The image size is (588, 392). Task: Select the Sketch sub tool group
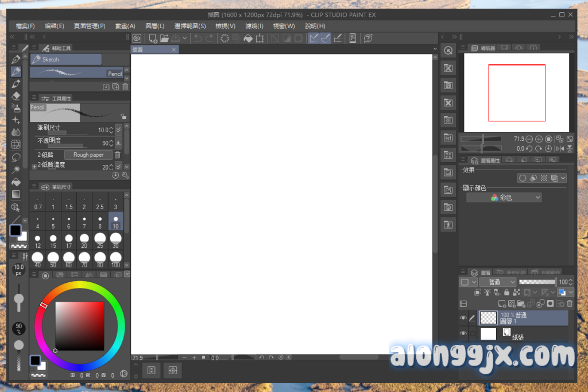coord(66,59)
